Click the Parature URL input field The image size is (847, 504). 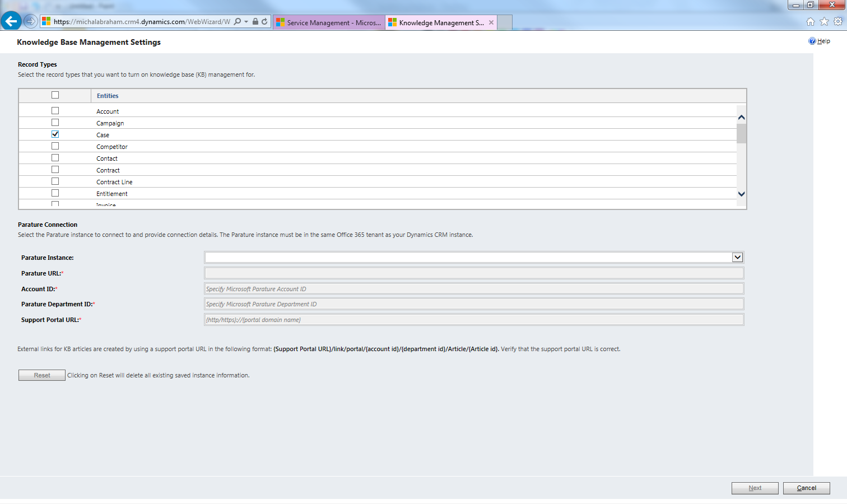tap(474, 273)
